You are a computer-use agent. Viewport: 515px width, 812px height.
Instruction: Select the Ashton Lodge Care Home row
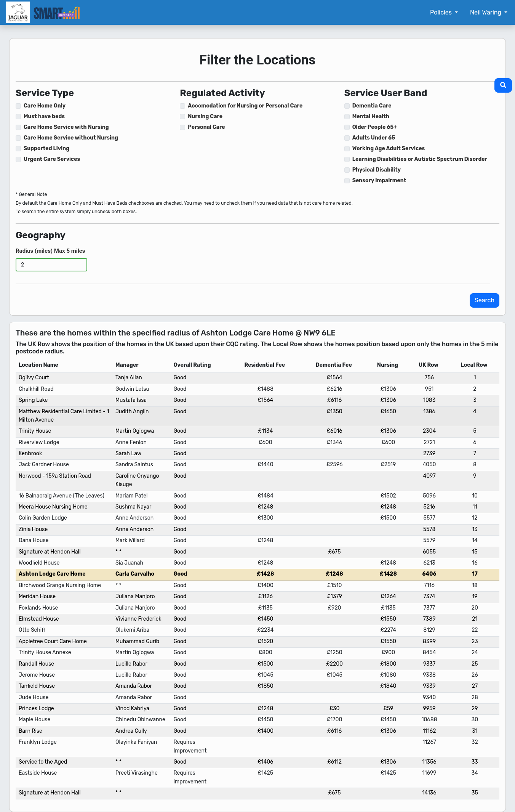[52, 574]
